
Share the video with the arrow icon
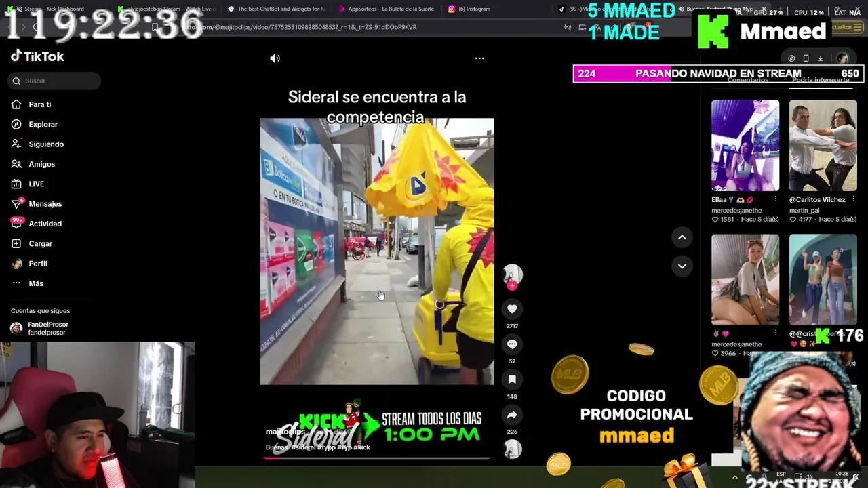coord(512,415)
